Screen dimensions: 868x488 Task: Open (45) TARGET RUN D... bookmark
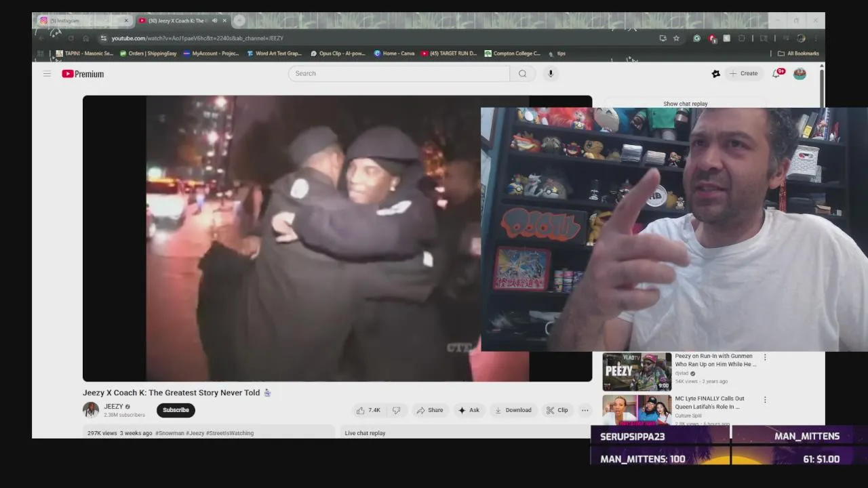[x=449, y=53]
